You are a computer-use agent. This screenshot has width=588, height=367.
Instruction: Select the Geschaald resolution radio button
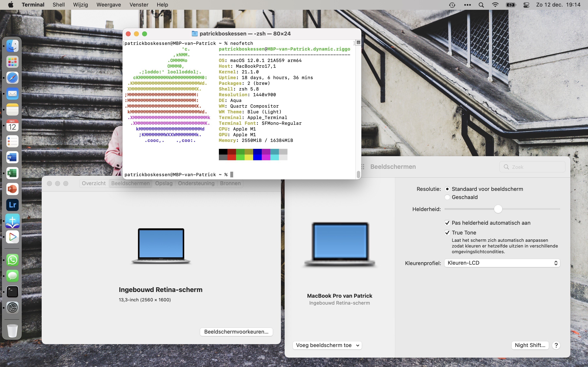pos(447,197)
